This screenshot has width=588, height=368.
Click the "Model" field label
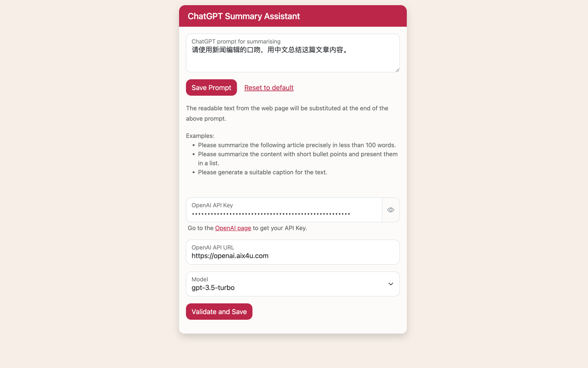click(x=200, y=280)
